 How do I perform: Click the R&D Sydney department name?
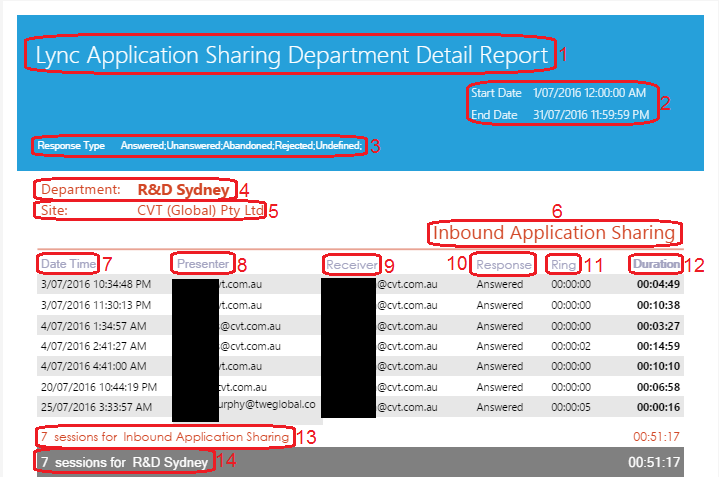click(x=183, y=189)
